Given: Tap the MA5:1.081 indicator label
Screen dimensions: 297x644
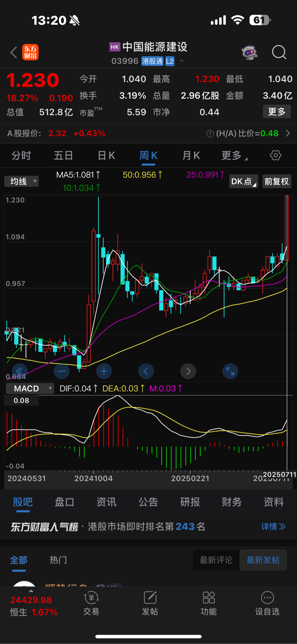Looking at the screenshot, I should point(78,175).
